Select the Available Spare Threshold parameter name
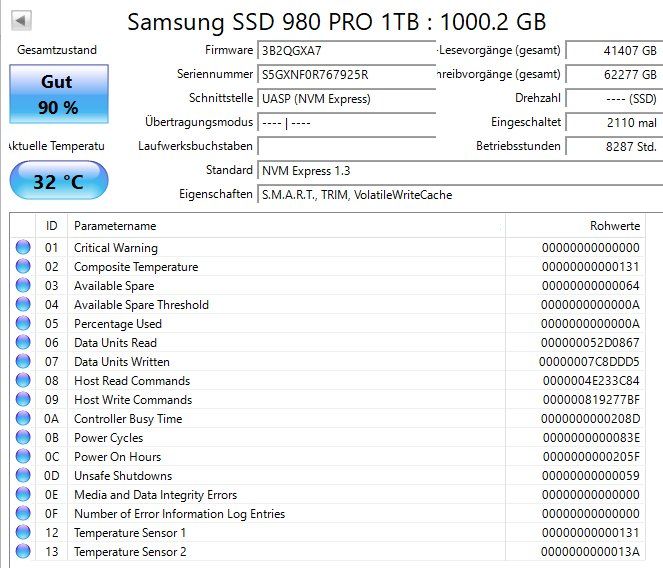 point(141,305)
